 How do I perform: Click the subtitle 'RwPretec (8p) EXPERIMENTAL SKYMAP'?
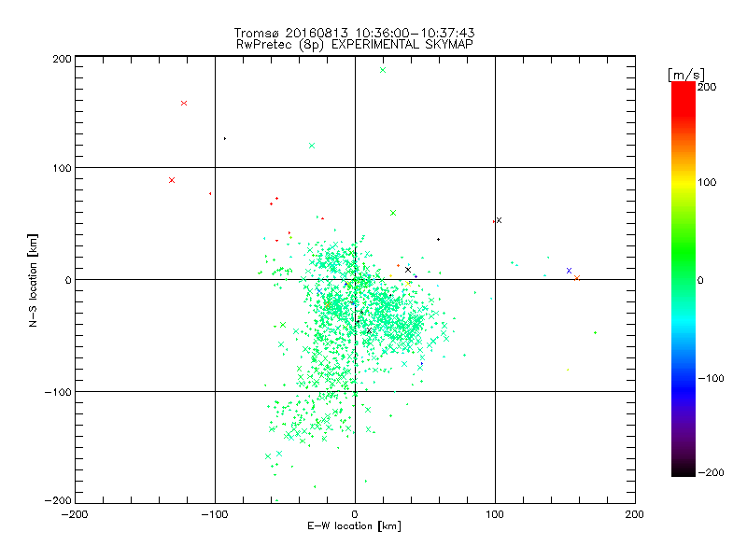click(x=355, y=45)
